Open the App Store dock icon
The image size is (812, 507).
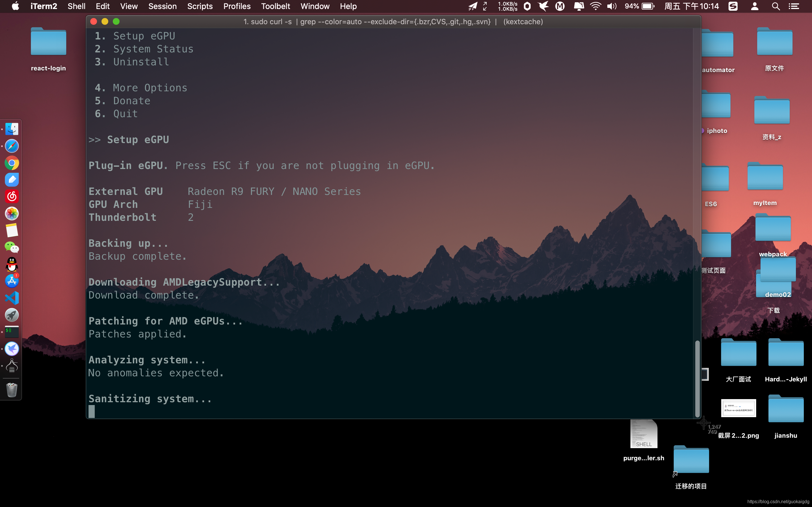coord(12,281)
